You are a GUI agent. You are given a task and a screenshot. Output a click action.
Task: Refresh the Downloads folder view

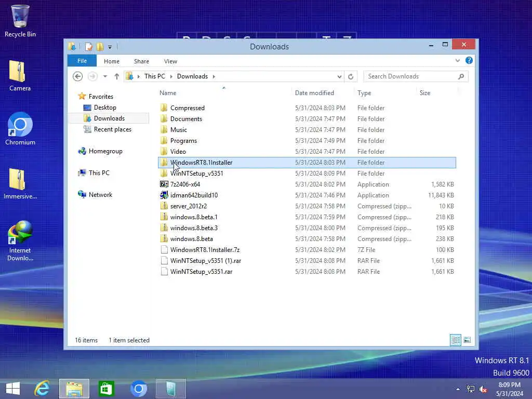pyautogui.click(x=351, y=77)
